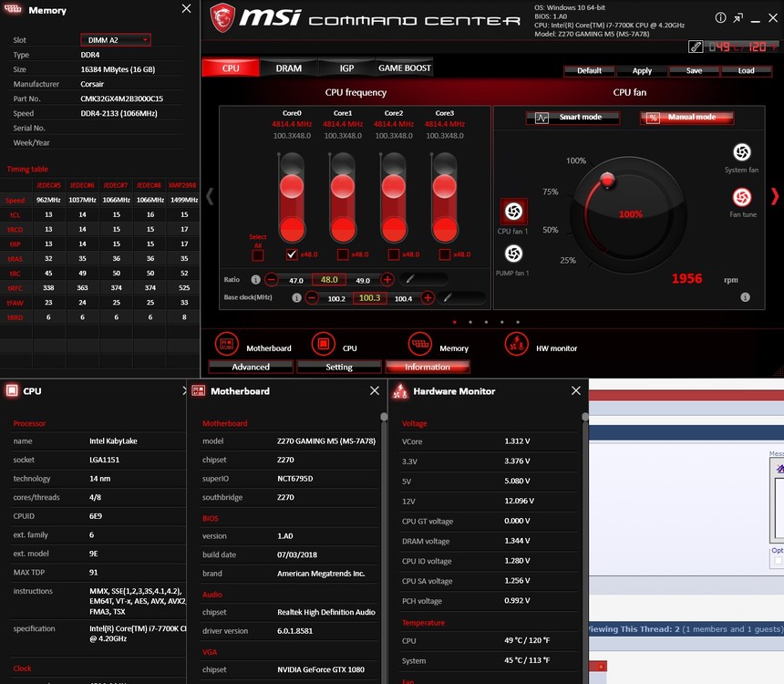Switch to the IGP tab
The image size is (784, 684).
[x=346, y=68]
